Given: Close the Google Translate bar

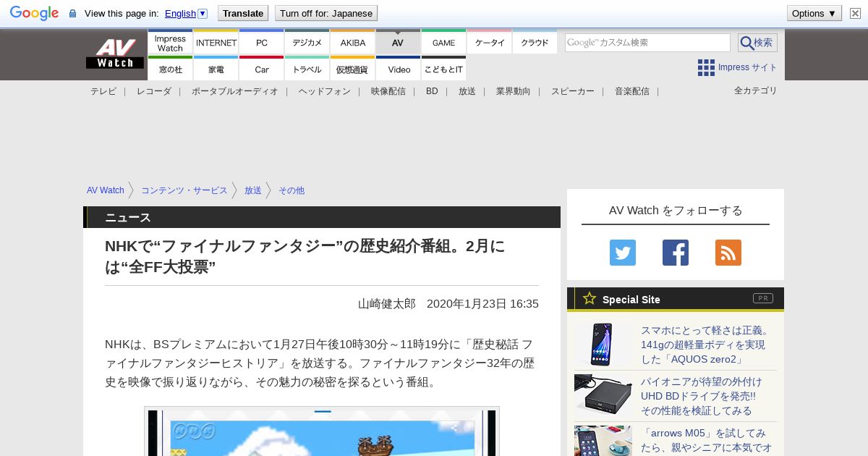Looking at the screenshot, I should (x=855, y=13).
